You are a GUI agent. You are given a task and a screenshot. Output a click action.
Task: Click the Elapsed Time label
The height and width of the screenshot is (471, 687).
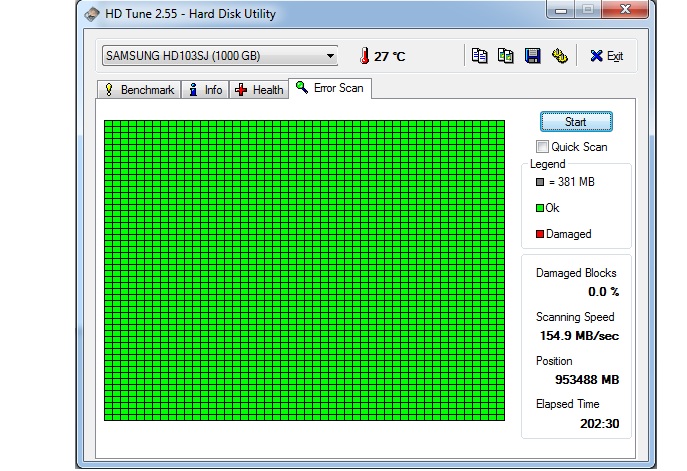tap(567, 404)
